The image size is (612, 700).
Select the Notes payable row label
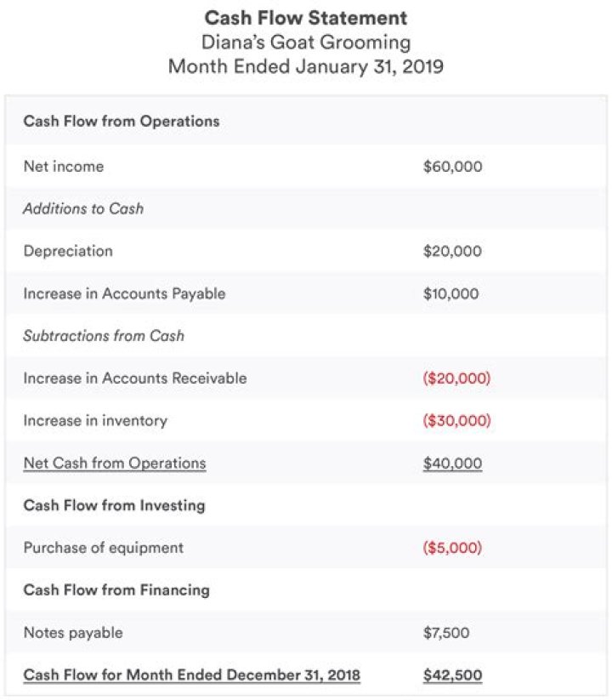coord(73,632)
